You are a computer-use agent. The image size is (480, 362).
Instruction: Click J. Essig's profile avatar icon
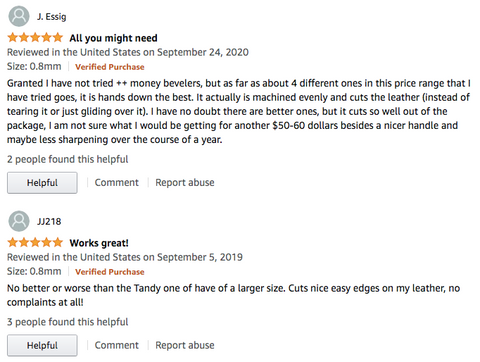coord(19,16)
